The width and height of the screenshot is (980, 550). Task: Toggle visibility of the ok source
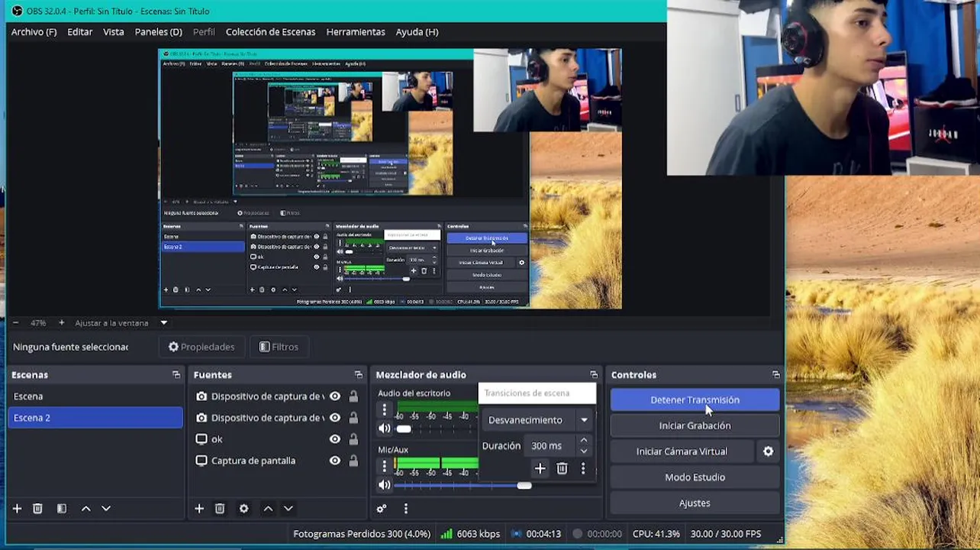pyautogui.click(x=335, y=439)
